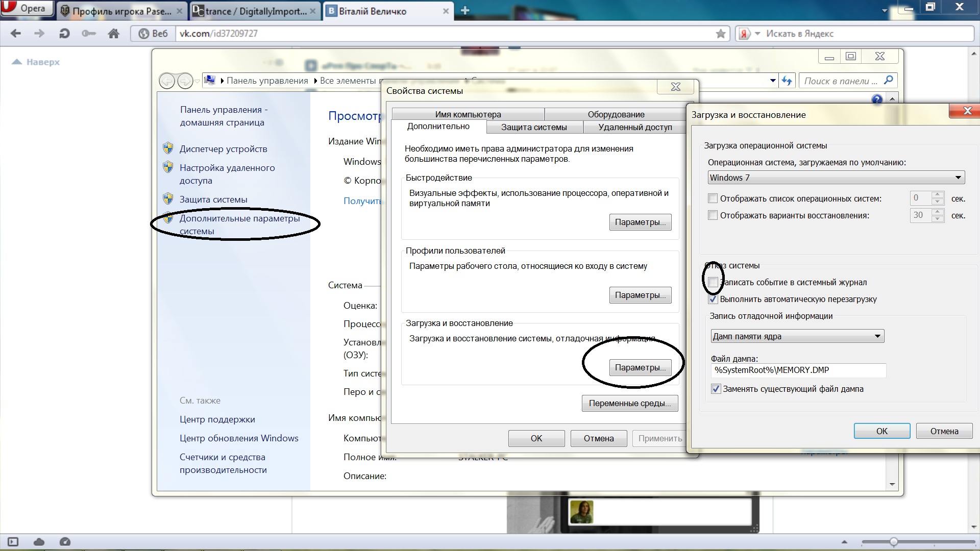
Task: Click Отмена in Свойства системы
Action: tap(599, 438)
